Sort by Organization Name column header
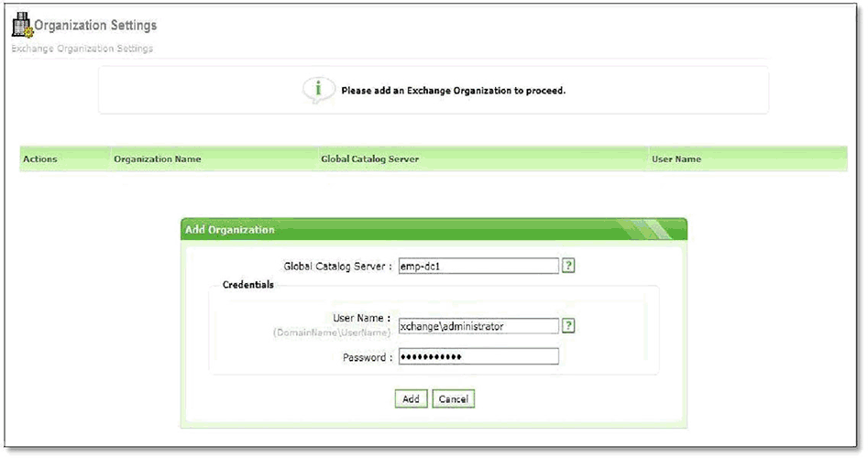Viewport: 868px width, 458px height. tap(157, 159)
